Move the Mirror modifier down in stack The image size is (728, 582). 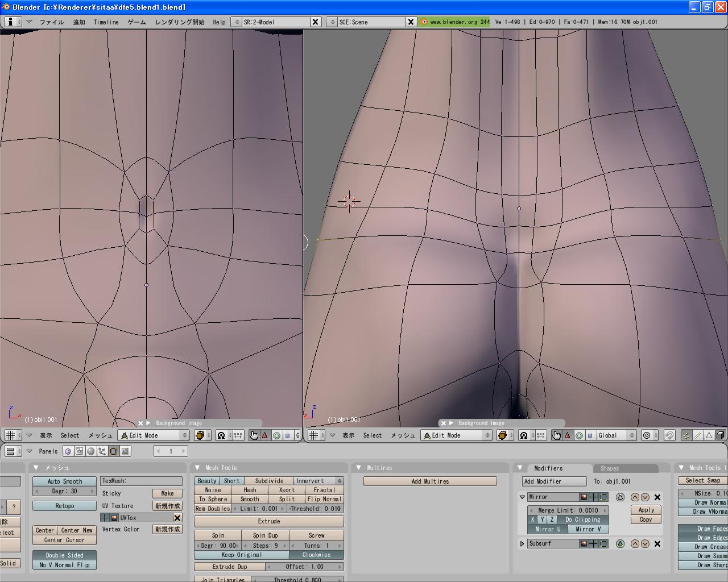click(644, 497)
